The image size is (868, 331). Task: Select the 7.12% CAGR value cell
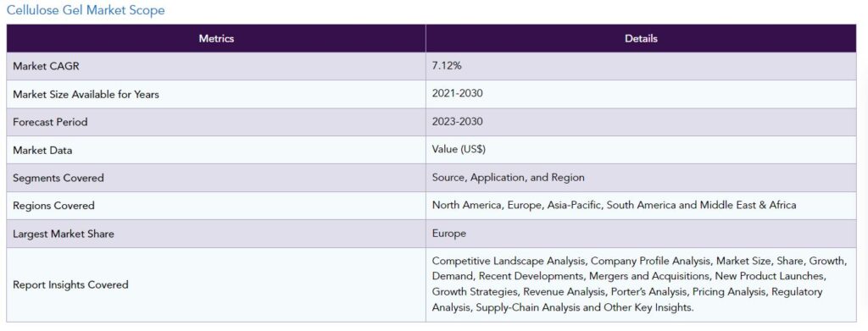[x=641, y=66]
